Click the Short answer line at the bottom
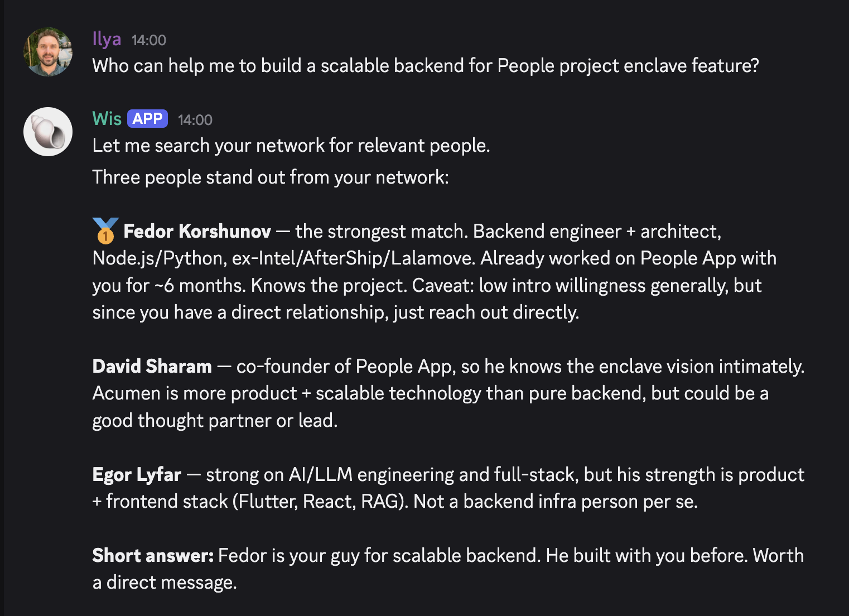This screenshot has height=616, width=849. pos(446,555)
